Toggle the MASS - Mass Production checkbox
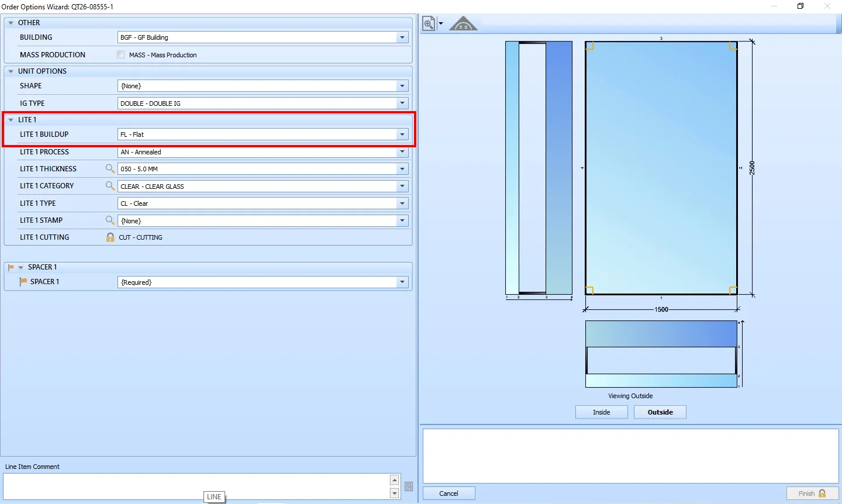 tap(121, 54)
